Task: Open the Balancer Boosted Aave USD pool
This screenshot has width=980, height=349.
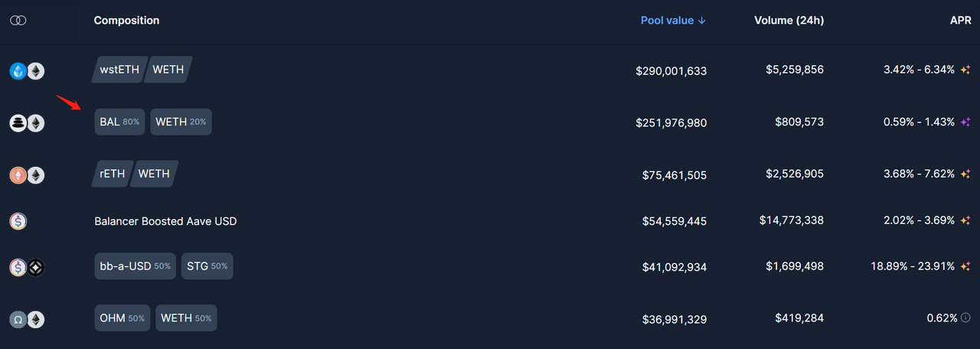Action: 165,221
